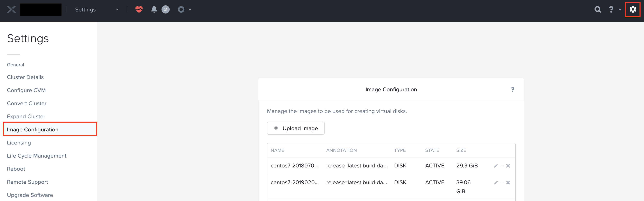
Task: Sort the table by NAME column
Action: tap(277, 150)
